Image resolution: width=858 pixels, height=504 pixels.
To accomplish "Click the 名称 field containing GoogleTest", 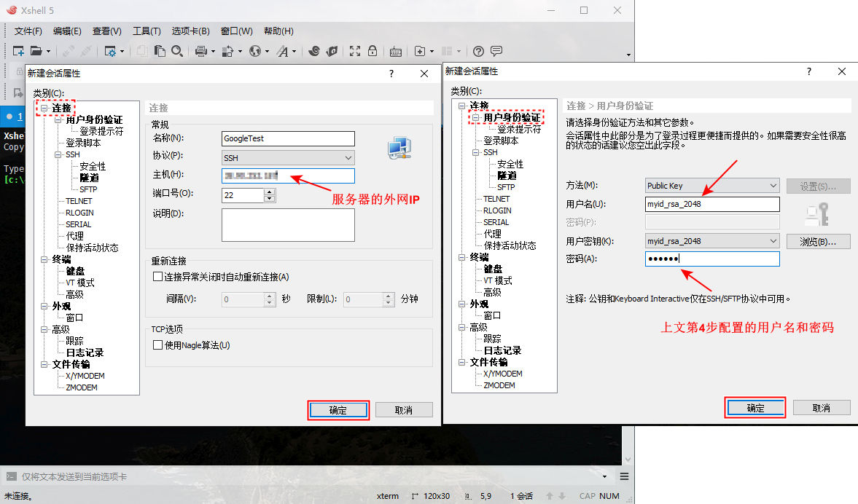I will 289,139.
